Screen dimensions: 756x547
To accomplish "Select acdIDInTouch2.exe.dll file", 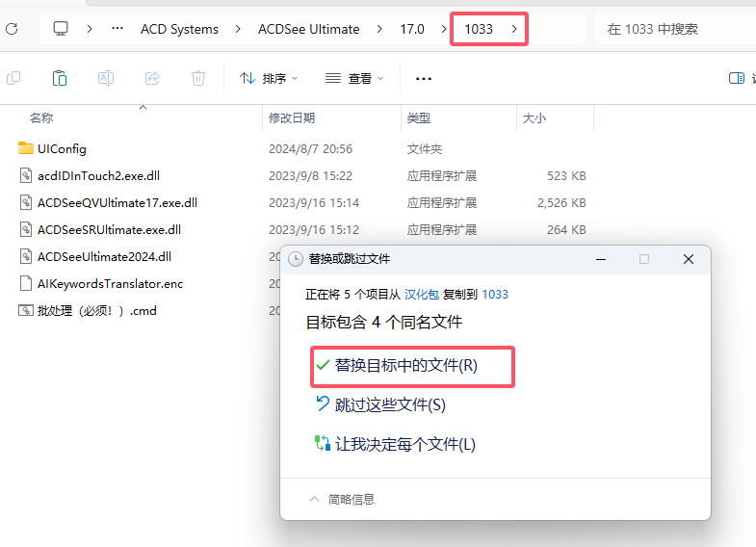I will point(99,176).
